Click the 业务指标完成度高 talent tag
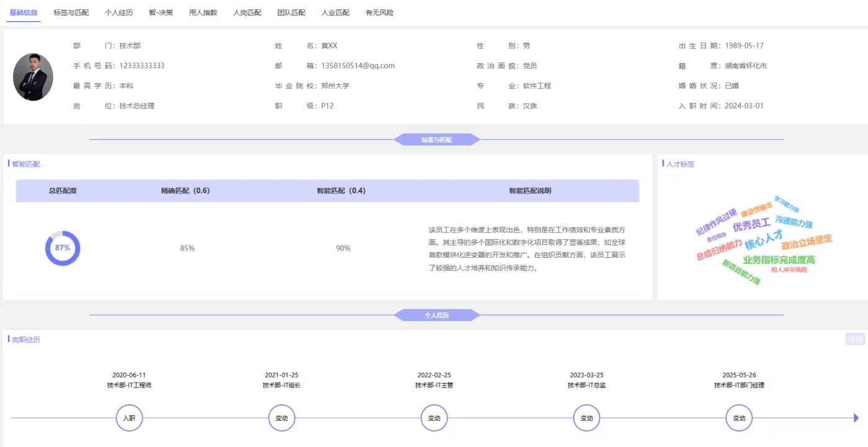Viewport: 868px width, 447px height. point(779,260)
